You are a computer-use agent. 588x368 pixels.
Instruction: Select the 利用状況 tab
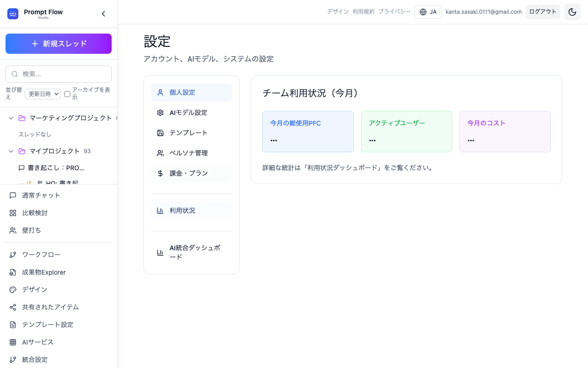click(x=192, y=211)
